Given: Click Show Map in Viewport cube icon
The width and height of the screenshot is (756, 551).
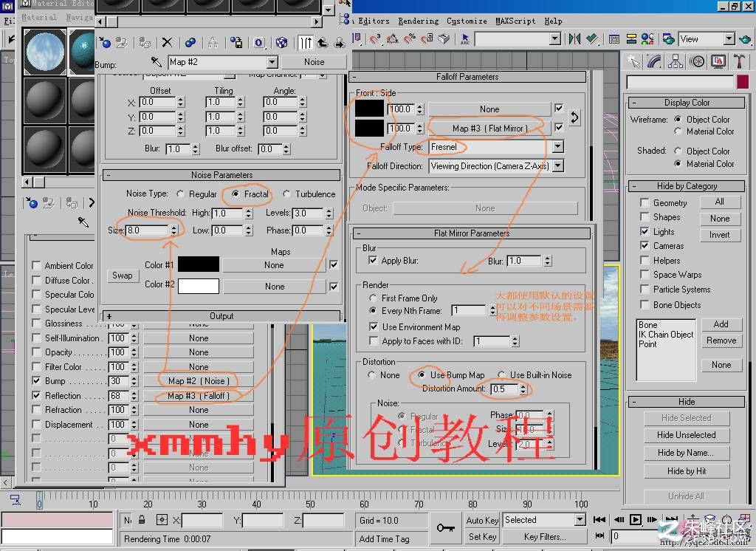Looking at the screenshot, I should tap(281, 42).
